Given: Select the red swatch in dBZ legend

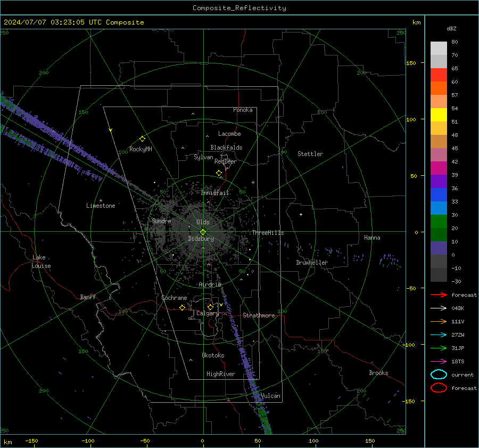Looking at the screenshot, I should (439, 75).
